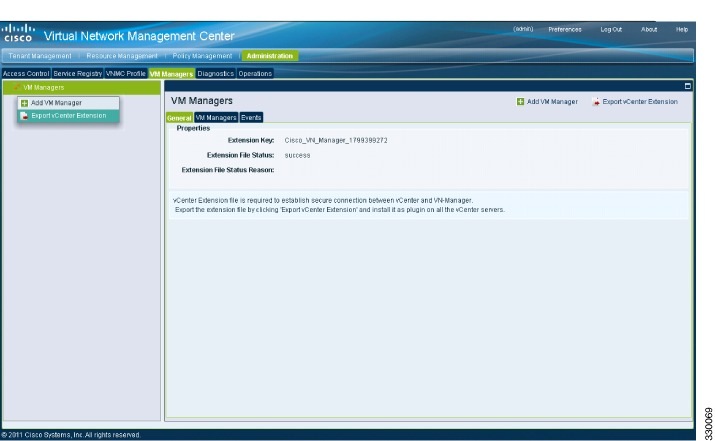Screen dimensions: 715x441
Task: Click the green plus icon in context menu
Action: click(x=25, y=103)
